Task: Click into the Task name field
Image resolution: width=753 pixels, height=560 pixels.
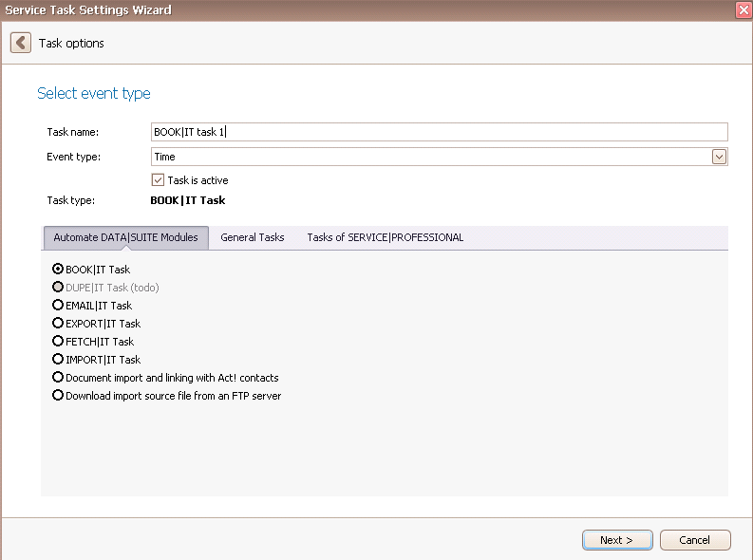Action: click(439, 132)
